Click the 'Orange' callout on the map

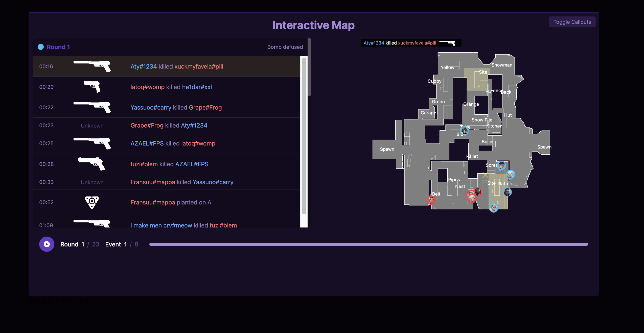coord(471,104)
